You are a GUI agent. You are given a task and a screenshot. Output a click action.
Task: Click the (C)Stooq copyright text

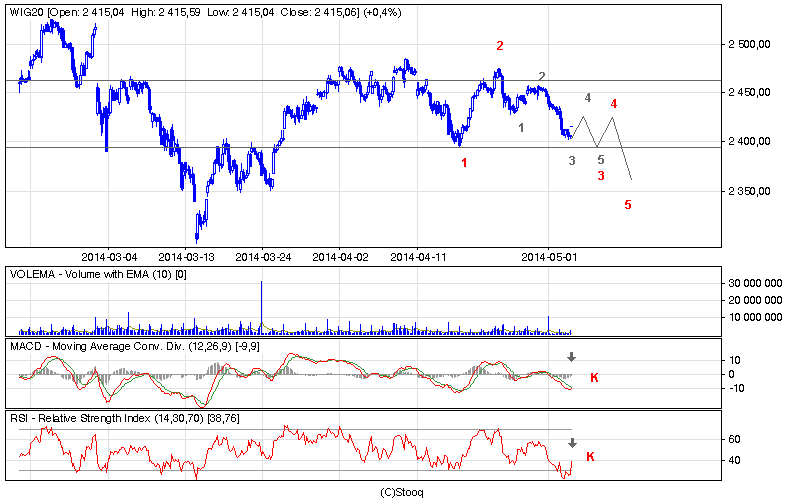(402, 492)
